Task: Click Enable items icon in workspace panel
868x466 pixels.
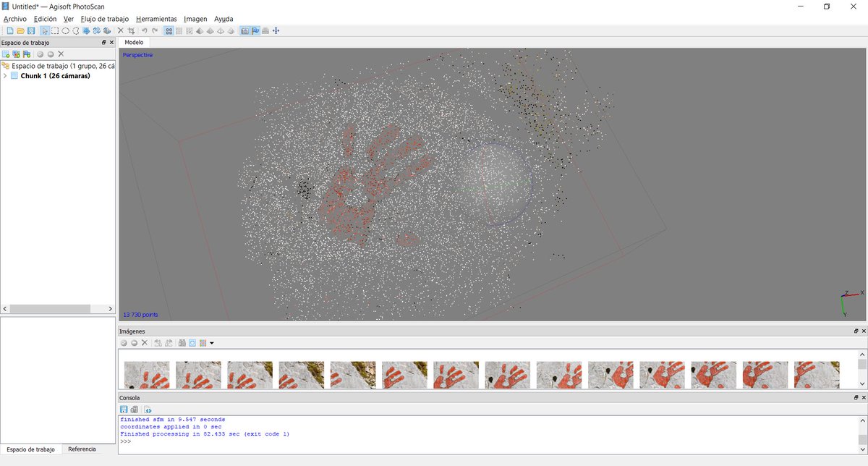Action: tap(41, 54)
